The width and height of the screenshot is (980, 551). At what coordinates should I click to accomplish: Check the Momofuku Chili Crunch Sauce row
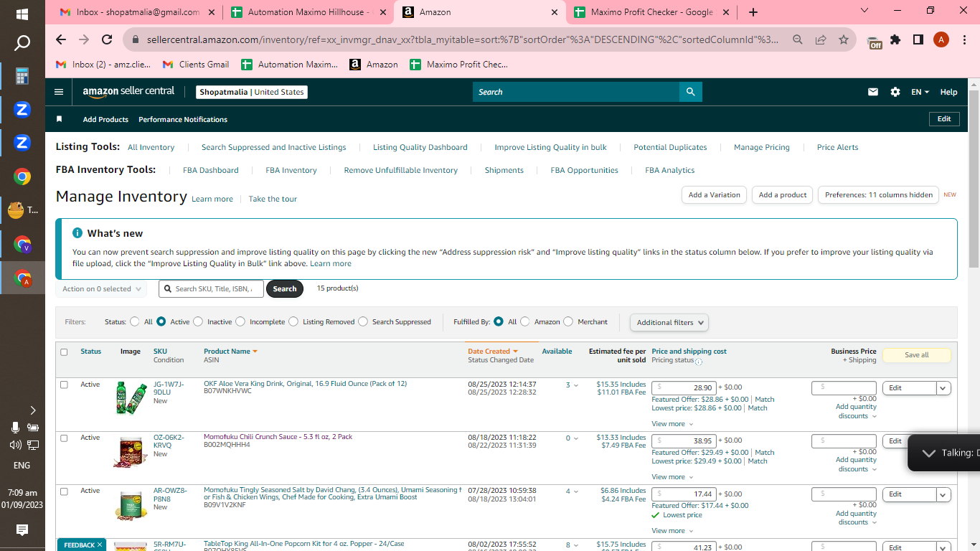(x=64, y=438)
